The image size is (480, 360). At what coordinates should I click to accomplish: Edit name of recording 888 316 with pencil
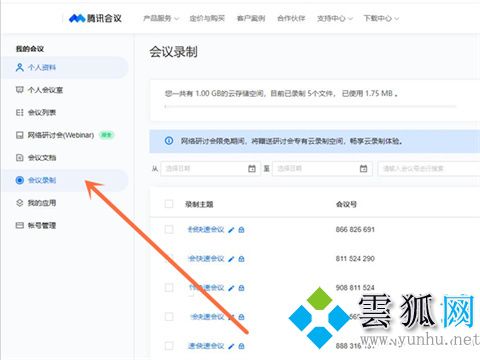click(231, 346)
